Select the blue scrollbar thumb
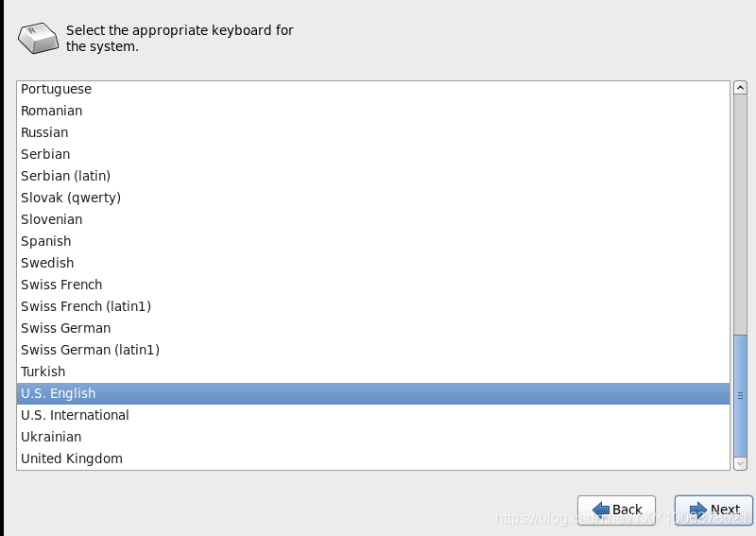Image resolution: width=756 pixels, height=536 pixels. [x=740, y=395]
